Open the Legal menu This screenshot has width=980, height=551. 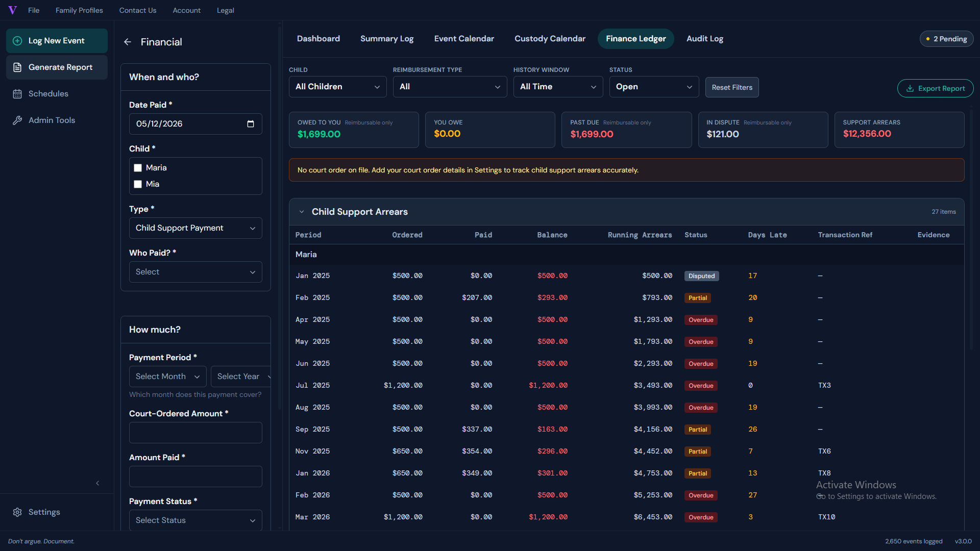pos(226,10)
